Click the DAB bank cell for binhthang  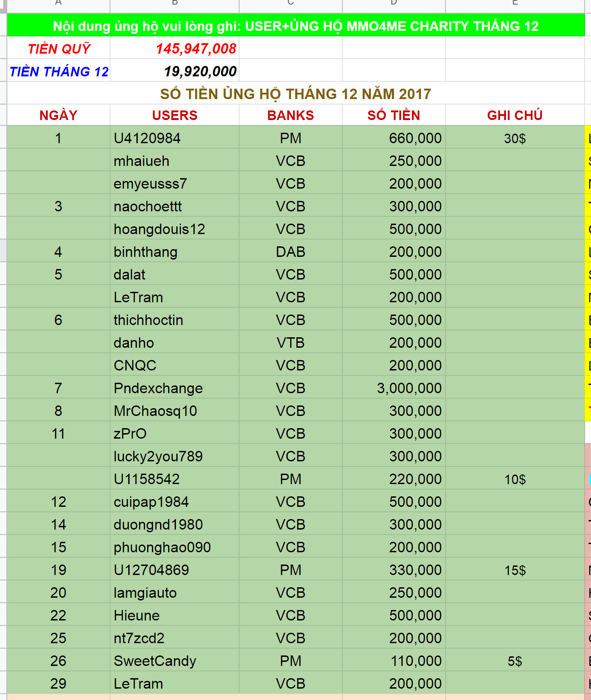tap(290, 252)
